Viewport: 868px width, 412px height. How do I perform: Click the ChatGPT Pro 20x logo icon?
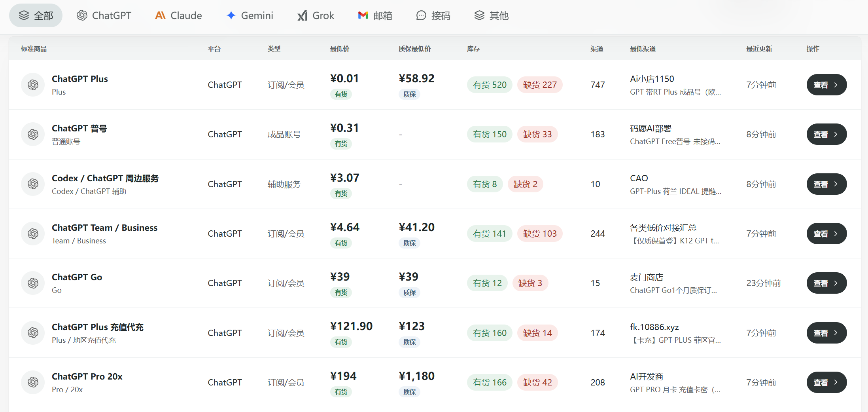tap(33, 382)
